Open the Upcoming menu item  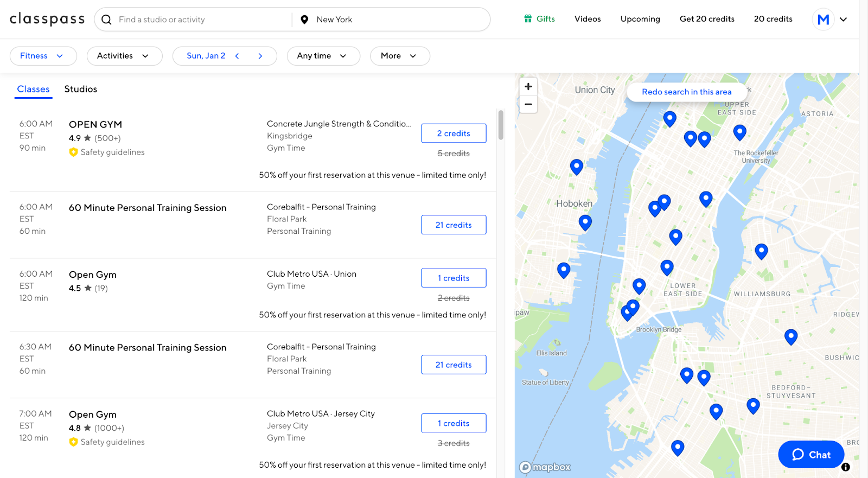[640, 19]
